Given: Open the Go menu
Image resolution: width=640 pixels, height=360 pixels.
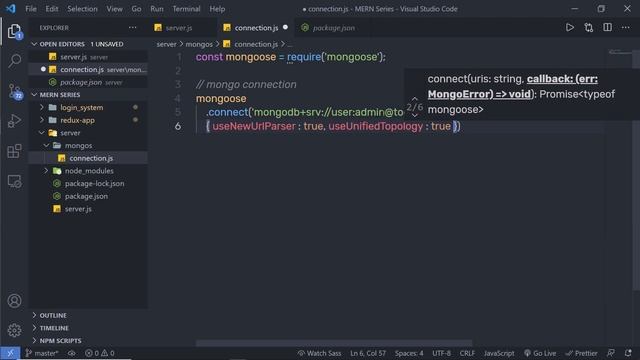Looking at the screenshot, I should coord(136,9).
